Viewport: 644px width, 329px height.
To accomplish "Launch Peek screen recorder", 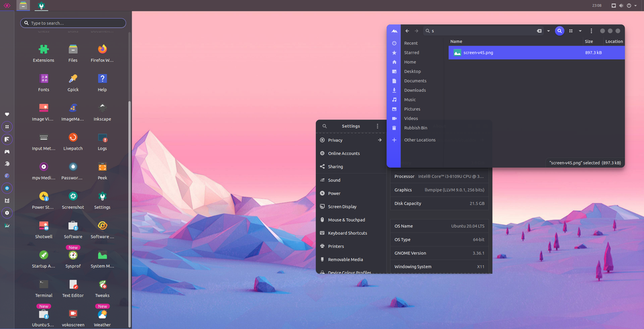I will (x=102, y=171).
